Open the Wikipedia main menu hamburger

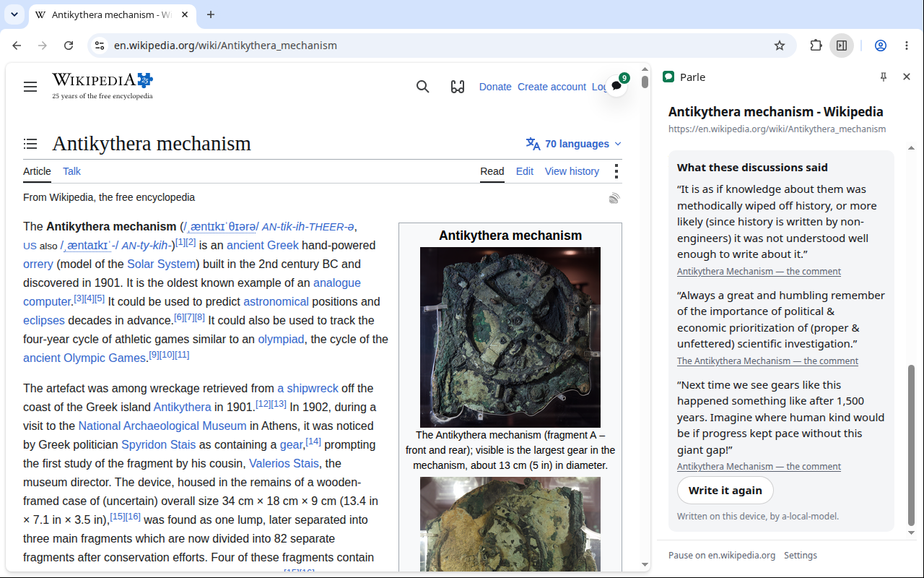point(30,87)
